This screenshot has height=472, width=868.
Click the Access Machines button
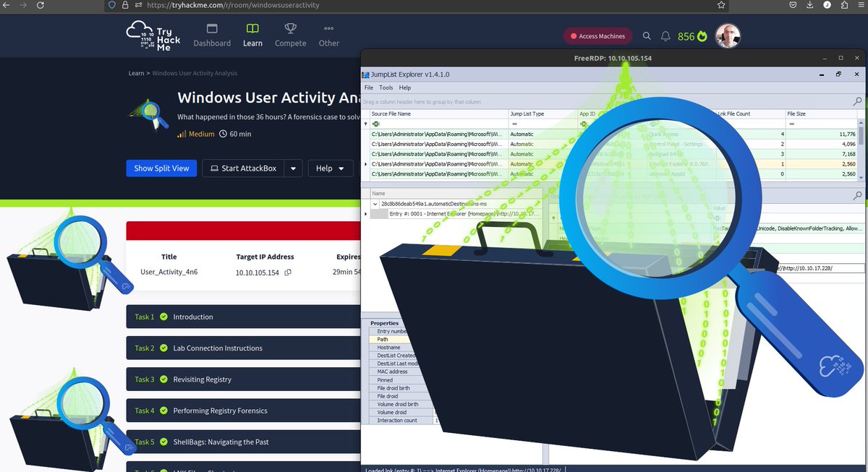[598, 36]
